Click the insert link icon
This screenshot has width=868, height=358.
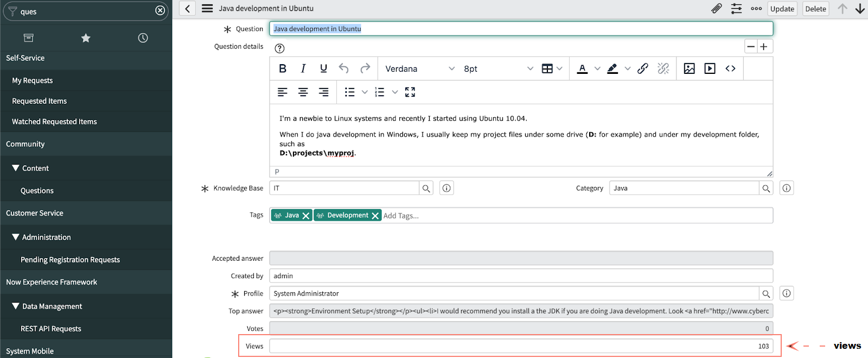[643, 68]
